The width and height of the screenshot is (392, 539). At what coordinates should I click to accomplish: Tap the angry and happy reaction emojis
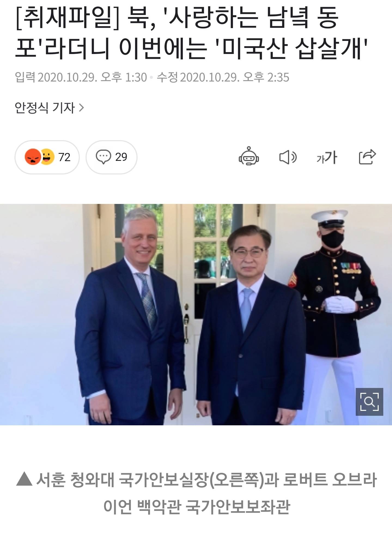pyautogui.click(x=39, y=157)
